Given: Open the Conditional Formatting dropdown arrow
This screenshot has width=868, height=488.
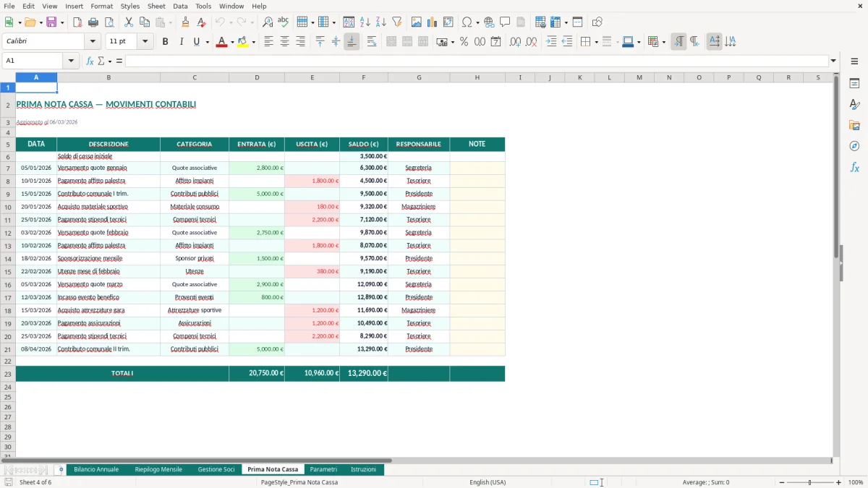Looking at the screenshot, I should pos(663,42).
